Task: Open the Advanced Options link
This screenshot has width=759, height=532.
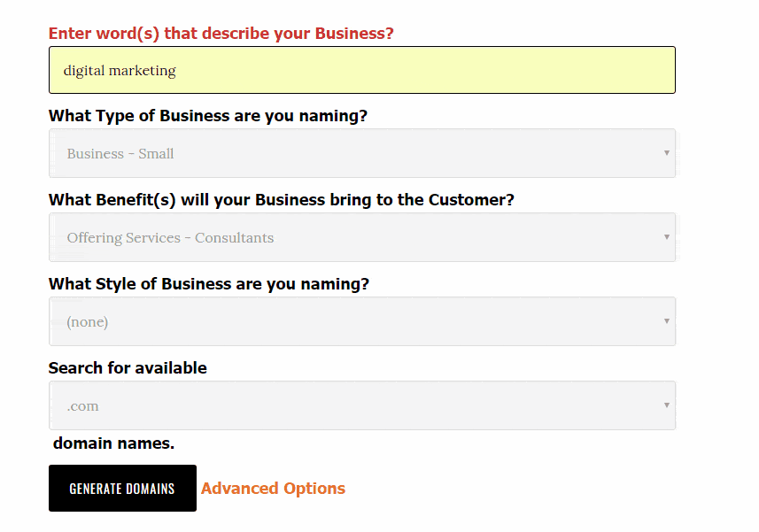Action: (x=273, y=489)
